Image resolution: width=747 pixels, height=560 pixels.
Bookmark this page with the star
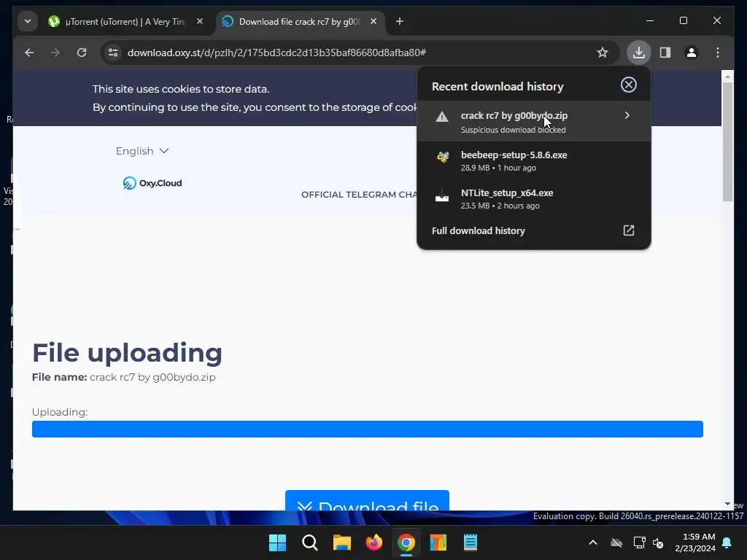(x=603, y=52)
